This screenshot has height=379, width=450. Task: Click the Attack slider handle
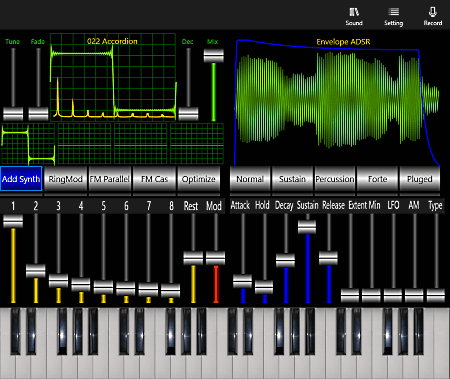pyautogui.click(x=243, y=282)
